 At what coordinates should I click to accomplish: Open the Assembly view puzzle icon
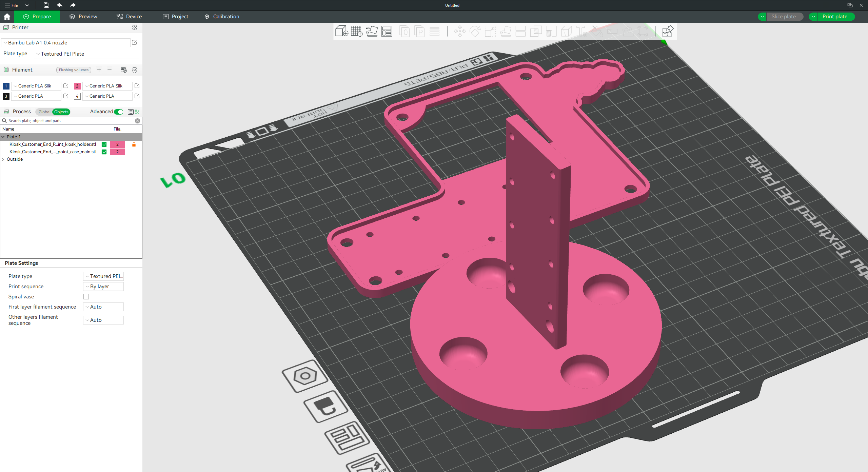coord(668,31)
